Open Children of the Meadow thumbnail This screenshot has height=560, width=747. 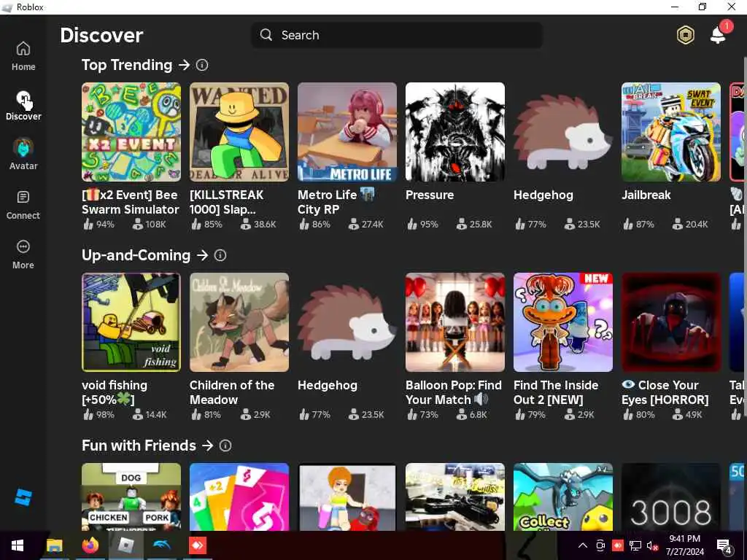[x=239, y=322]
